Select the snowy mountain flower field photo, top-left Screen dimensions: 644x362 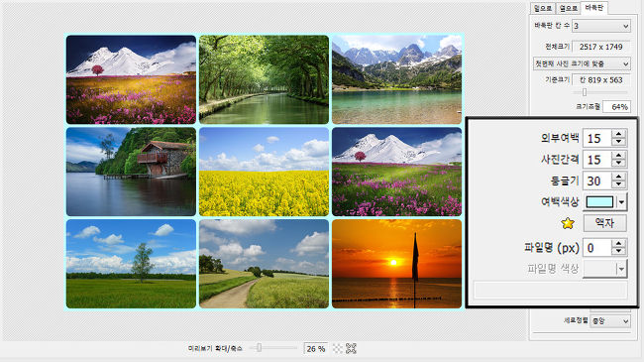pos(131,79)
